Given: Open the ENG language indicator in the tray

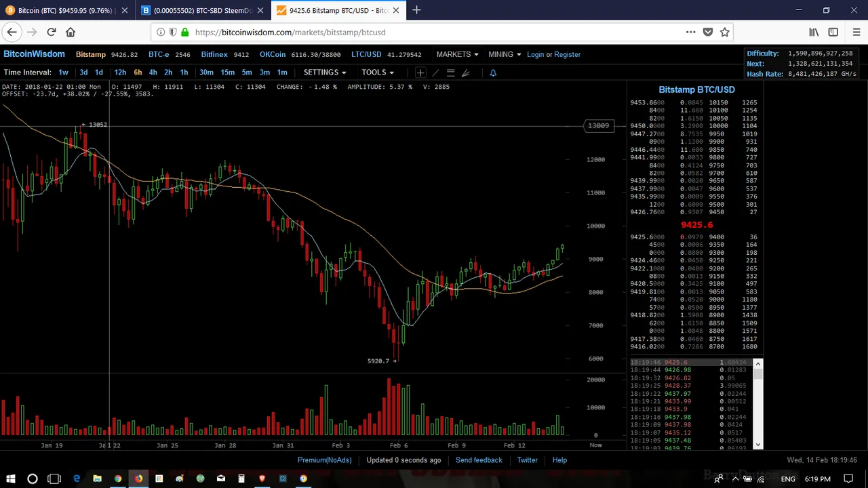Looking at the screenshot, I should click(x=788, y=479).
